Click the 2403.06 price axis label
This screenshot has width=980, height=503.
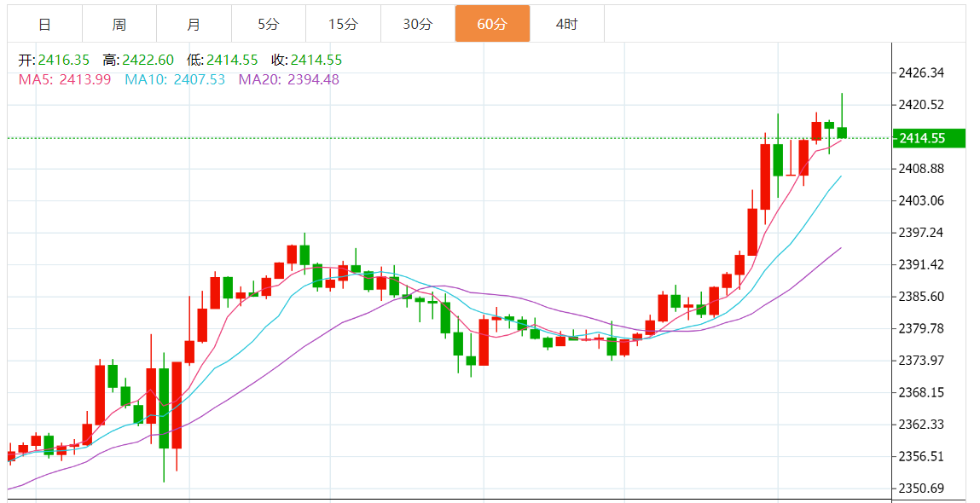(x=921, y=200)
